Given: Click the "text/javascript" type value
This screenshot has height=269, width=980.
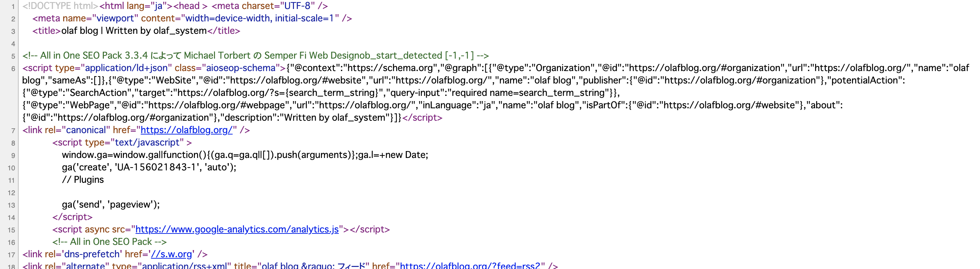Looking at the screenshot, I should click(147, 142).
